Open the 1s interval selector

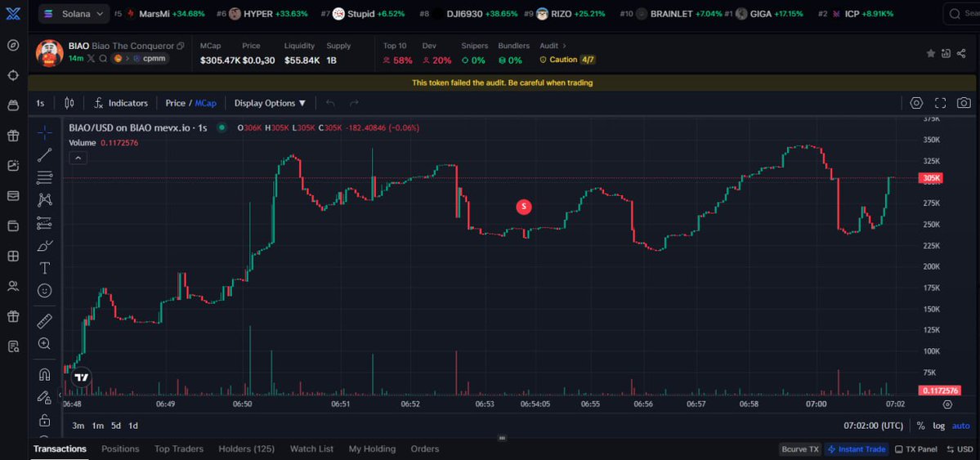[40, 103]
